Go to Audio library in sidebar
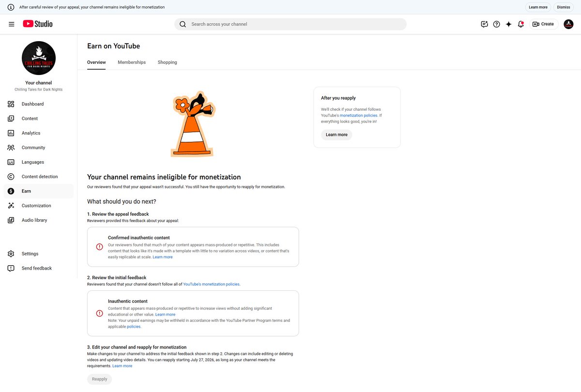581x392 pixels. (x=39, y=220)
